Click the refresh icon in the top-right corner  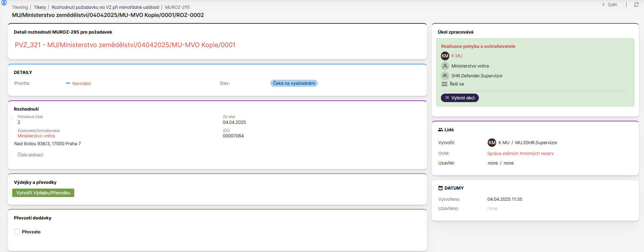point(636,5)
